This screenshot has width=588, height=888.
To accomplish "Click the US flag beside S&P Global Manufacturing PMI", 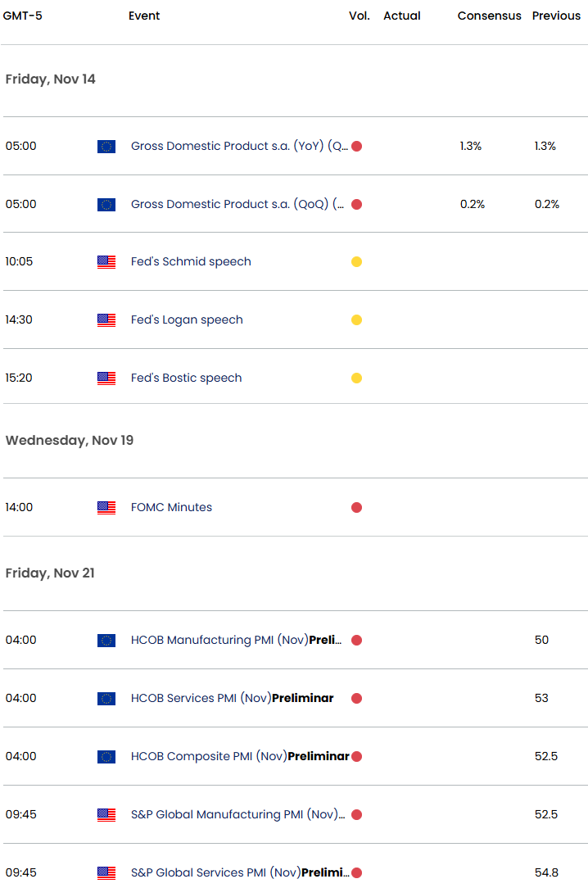I will click(106, 815).
